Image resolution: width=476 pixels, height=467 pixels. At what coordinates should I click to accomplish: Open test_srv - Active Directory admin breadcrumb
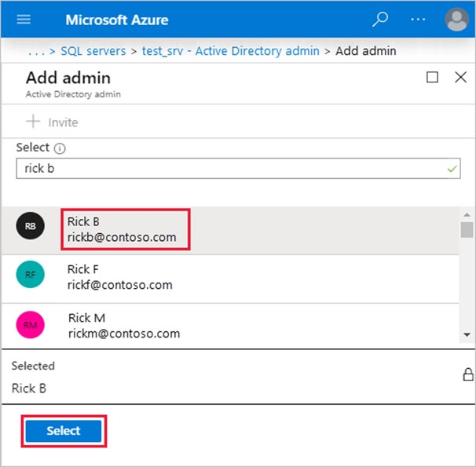tap(230, 51)
